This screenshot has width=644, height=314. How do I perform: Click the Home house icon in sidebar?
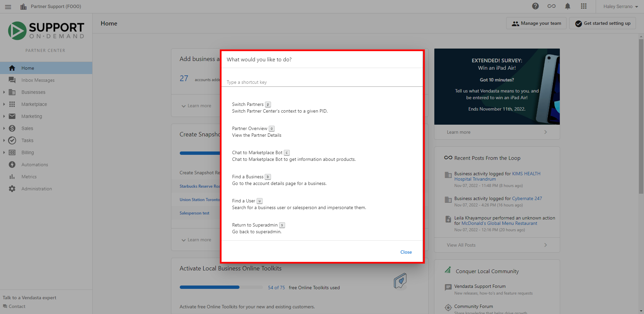tap(12, 68)
